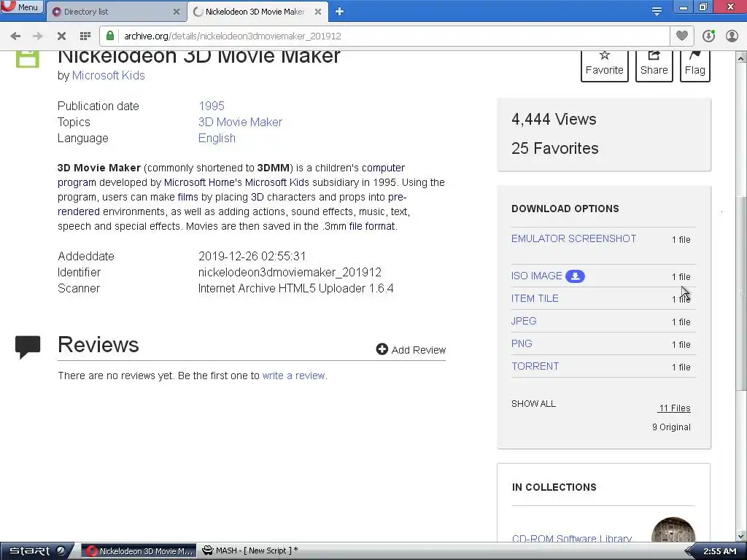Click the 2019-12-26 02:55:31 added date

point(252,256)
